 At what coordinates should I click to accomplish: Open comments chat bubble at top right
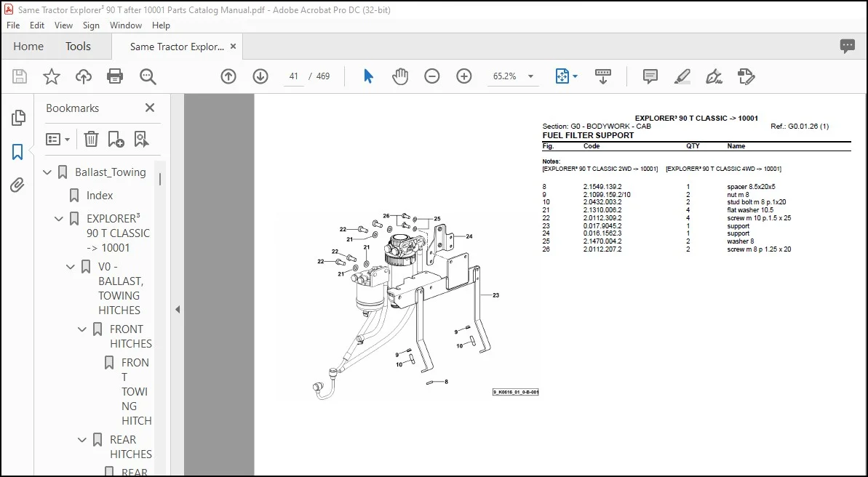(x=847, y=47)
